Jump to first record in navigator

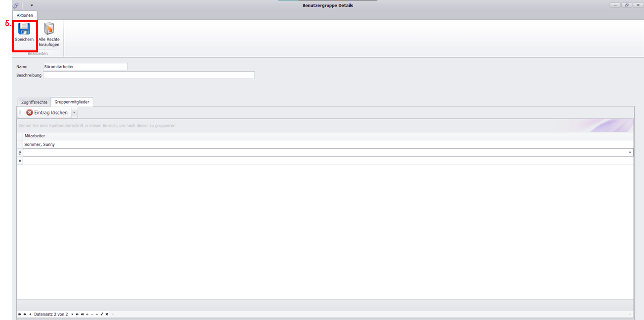coord(20,314)
